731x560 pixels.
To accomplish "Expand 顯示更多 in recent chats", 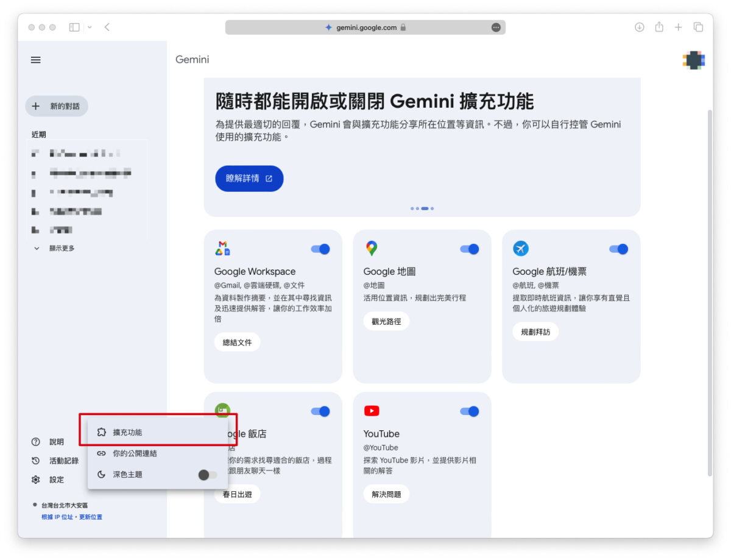I will coord(54,248).
